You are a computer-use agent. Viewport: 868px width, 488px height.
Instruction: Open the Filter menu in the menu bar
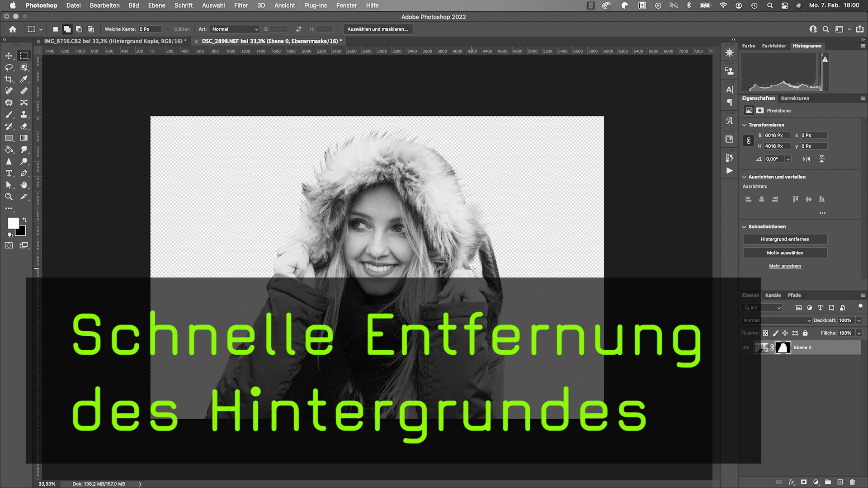(241, 5)
